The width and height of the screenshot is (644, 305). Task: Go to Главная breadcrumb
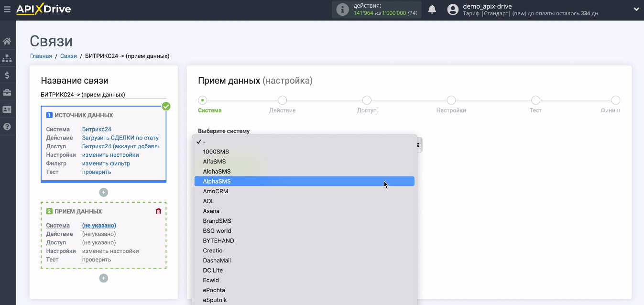[41, 56]
